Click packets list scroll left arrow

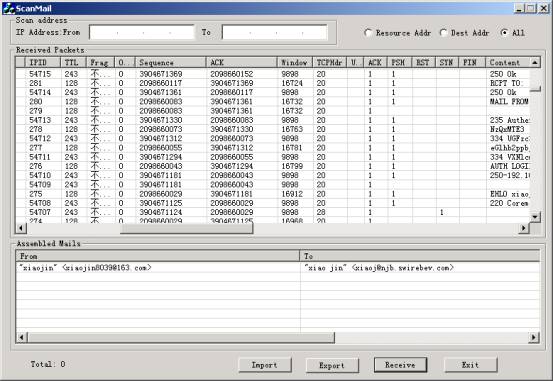21,228
